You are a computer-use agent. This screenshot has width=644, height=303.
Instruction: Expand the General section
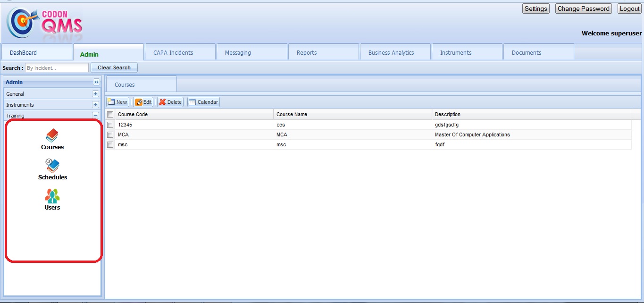tap(95, 94)
